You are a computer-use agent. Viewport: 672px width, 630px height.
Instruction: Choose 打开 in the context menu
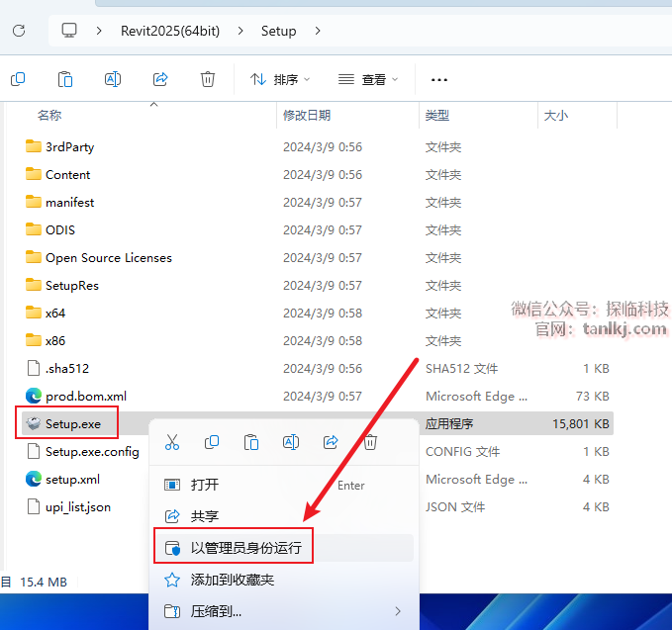click(205, 485)
